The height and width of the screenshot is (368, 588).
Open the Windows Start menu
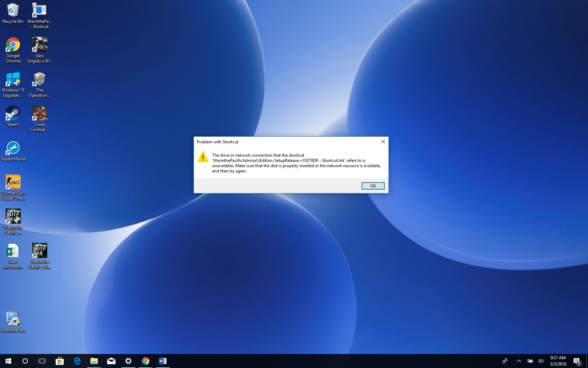[x=8, y=361]
